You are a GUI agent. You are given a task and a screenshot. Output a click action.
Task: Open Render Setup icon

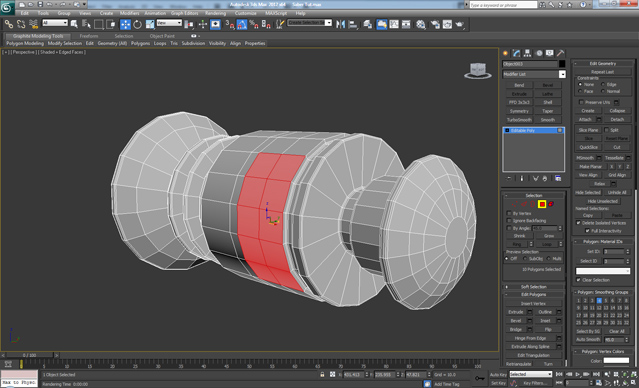coord(435,24)
